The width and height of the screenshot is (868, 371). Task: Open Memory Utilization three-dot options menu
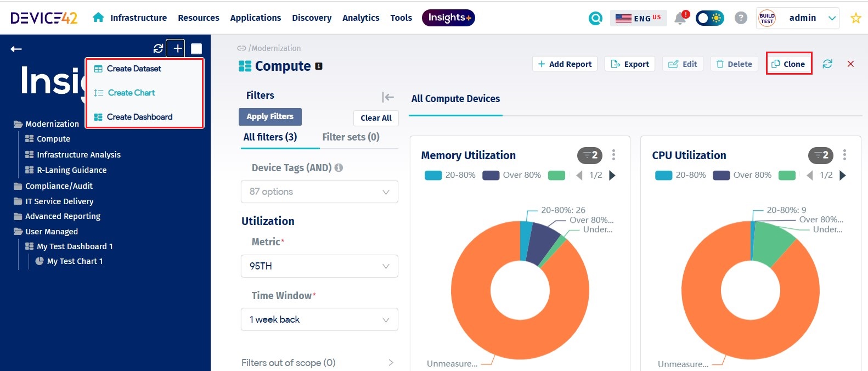(613, 155)
